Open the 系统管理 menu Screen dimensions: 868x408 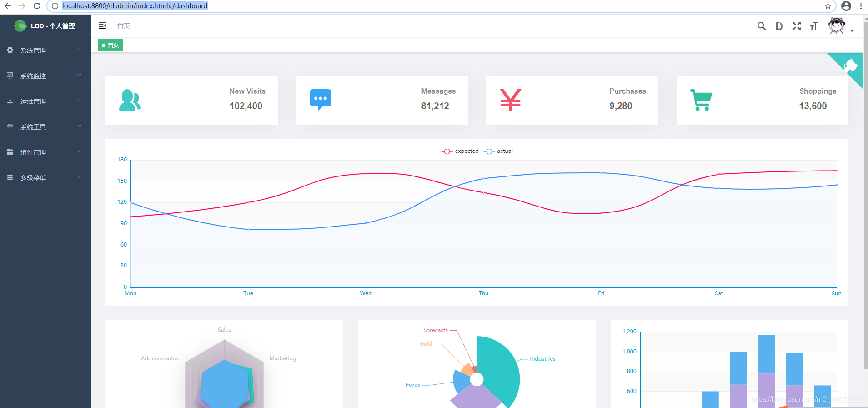45,50
